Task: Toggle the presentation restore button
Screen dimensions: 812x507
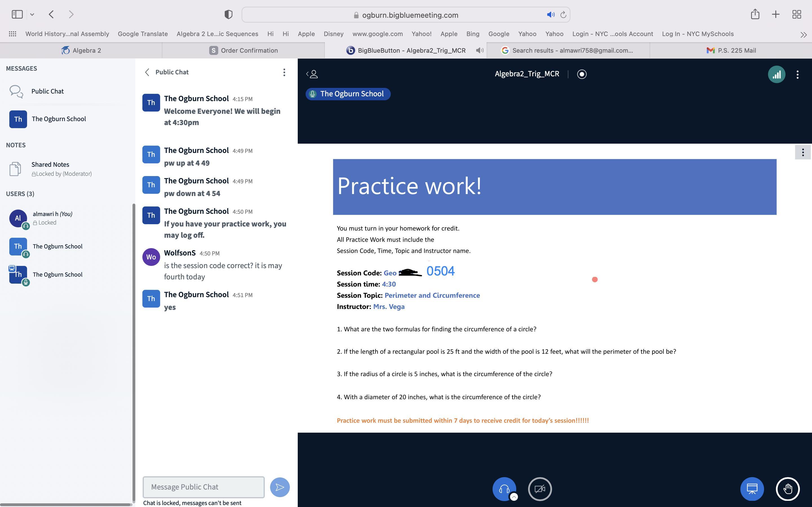Action: (x=752, y=489)
